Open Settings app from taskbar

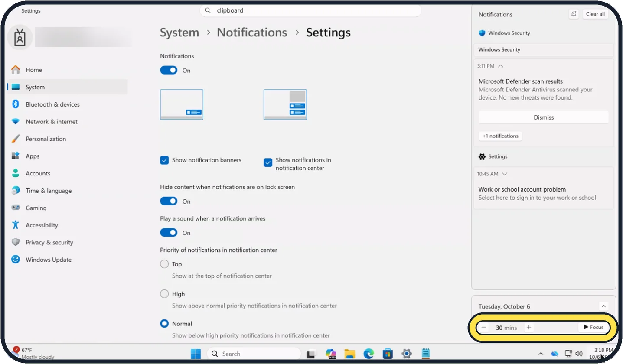[406, 354]
